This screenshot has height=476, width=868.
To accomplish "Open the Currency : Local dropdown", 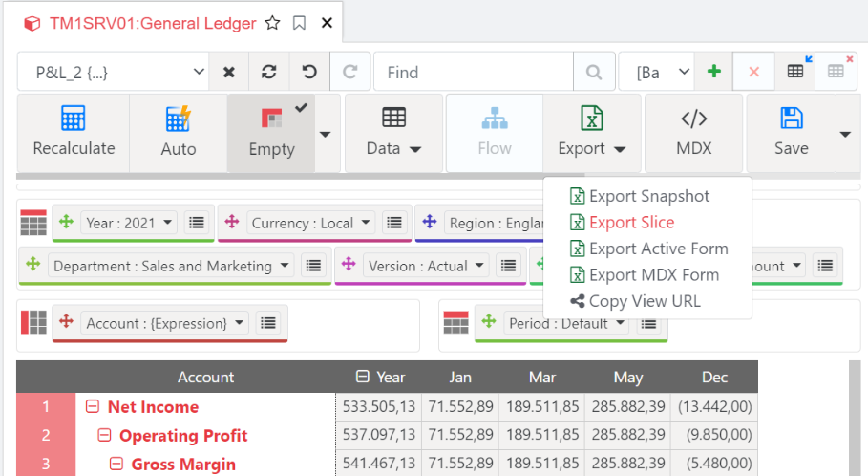I will coord(311,223).
